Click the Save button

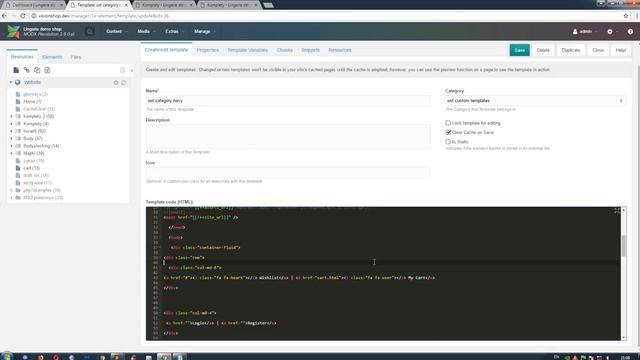[x=520, y=50]
